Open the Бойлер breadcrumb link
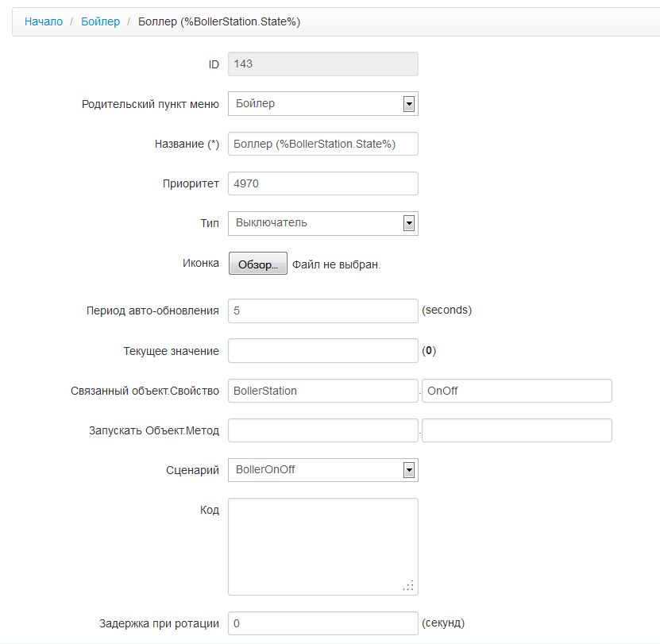 [101, 21]
